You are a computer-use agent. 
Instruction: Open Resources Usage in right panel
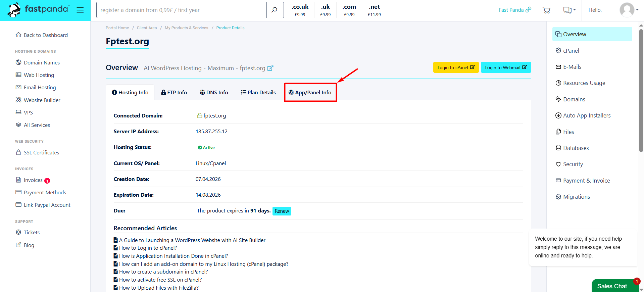tap(580, 83)
